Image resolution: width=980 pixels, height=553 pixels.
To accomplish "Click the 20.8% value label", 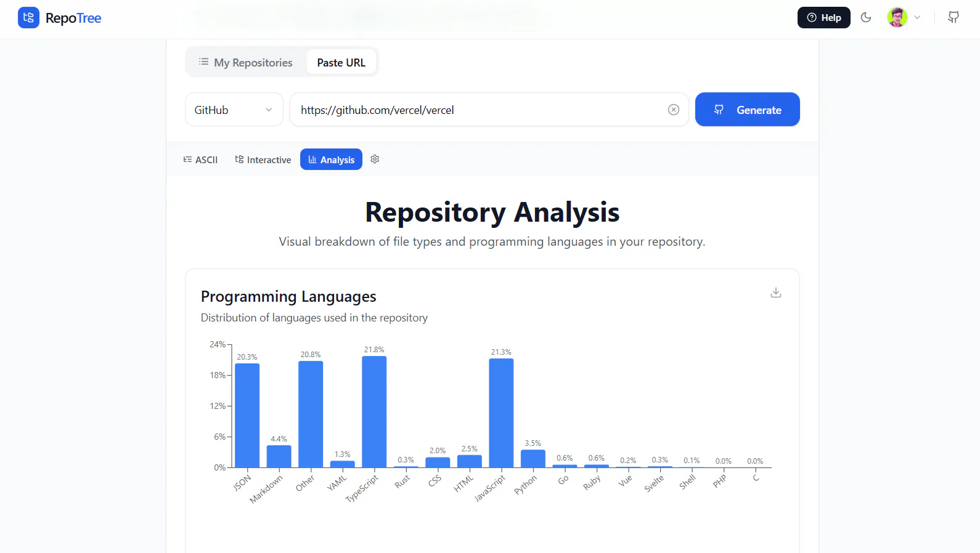I will pyautogui.click(x=311, y=355).
